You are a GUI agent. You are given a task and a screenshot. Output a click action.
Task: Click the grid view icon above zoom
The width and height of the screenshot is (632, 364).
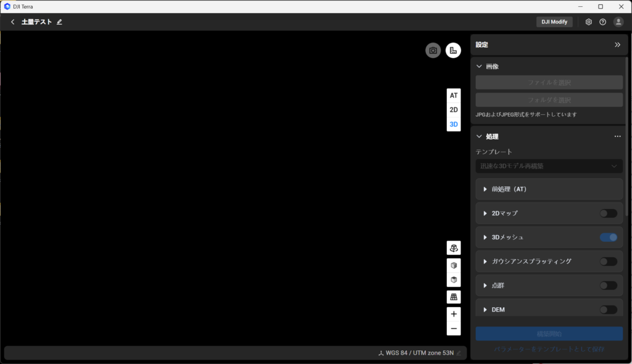point(454,297)
